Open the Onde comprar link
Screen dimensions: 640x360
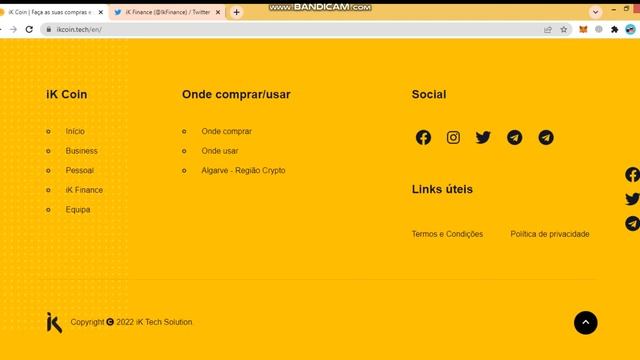point(227,131)
